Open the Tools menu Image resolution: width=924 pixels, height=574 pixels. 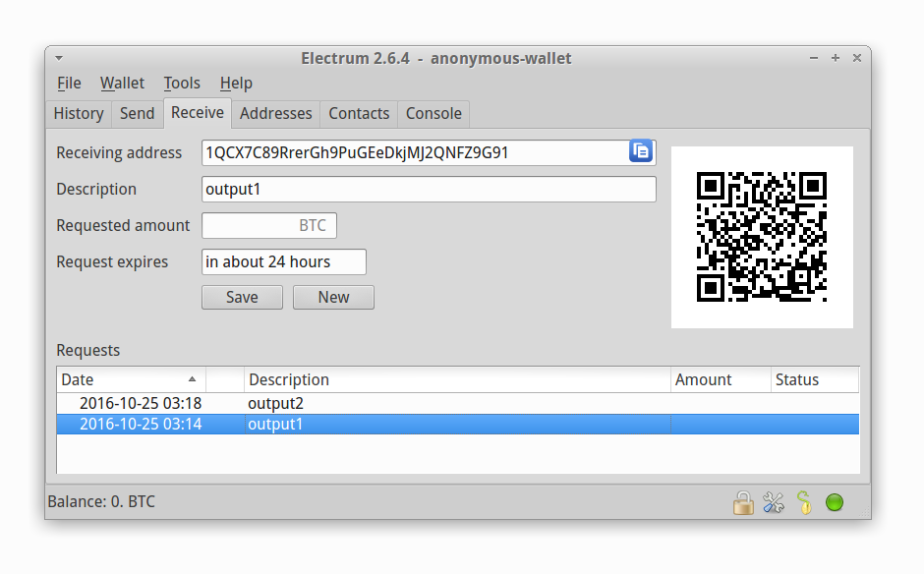point(182,83)
